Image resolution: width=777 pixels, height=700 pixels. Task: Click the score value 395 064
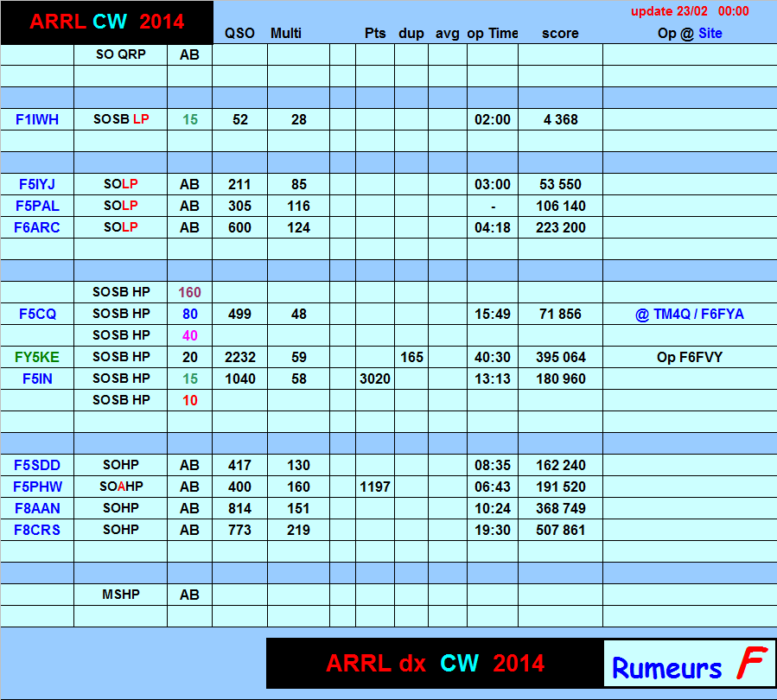560,357
